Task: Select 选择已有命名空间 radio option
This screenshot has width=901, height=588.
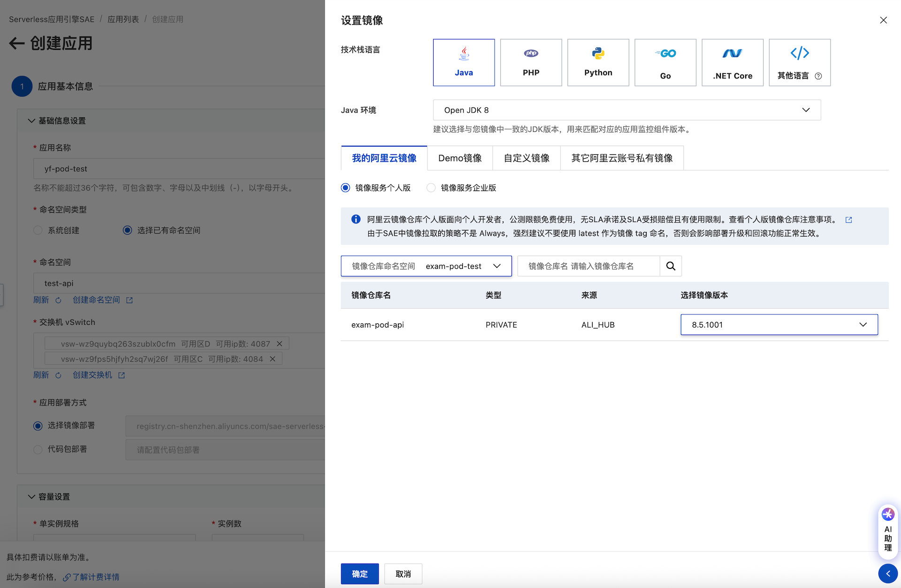Action: coord(127,230)
